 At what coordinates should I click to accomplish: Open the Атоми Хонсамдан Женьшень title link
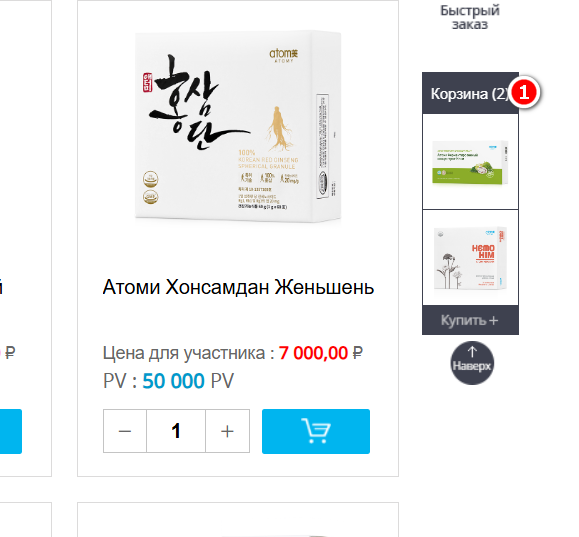pyautogui.click(x=238, y=287)
